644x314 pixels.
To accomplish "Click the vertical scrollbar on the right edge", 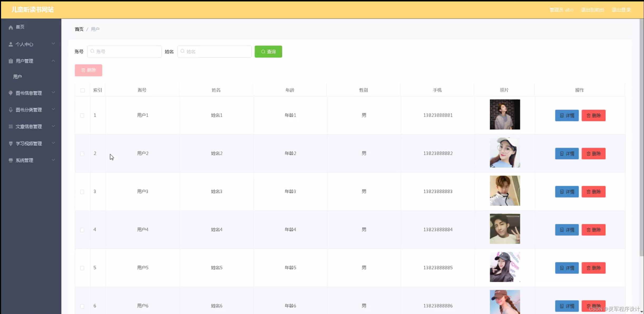I will [x=641, y=137].
